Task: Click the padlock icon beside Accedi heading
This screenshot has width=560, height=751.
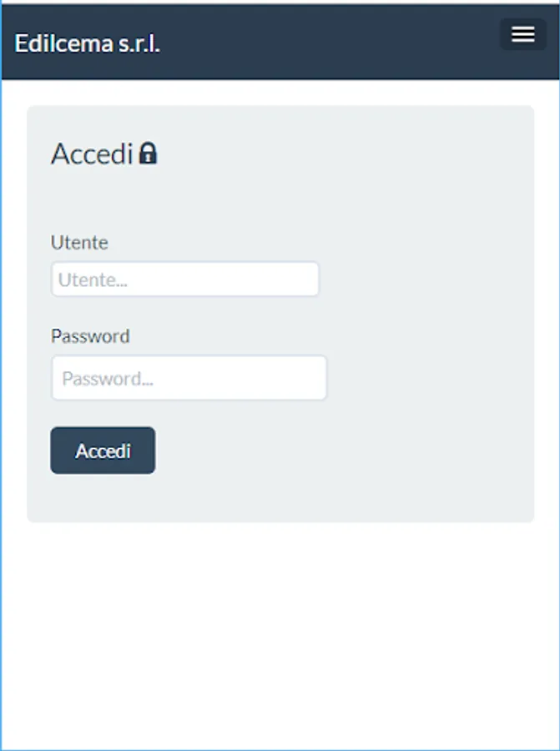Action: [148, 154]
